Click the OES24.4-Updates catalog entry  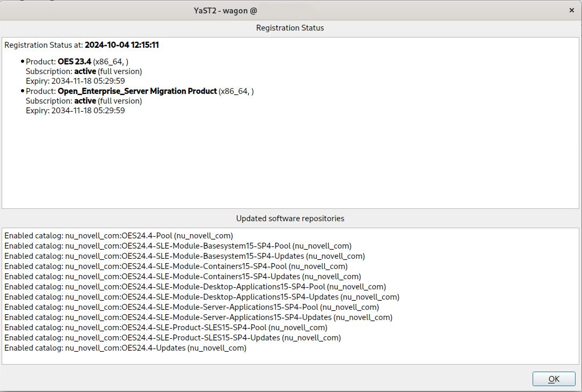(125, 348)
